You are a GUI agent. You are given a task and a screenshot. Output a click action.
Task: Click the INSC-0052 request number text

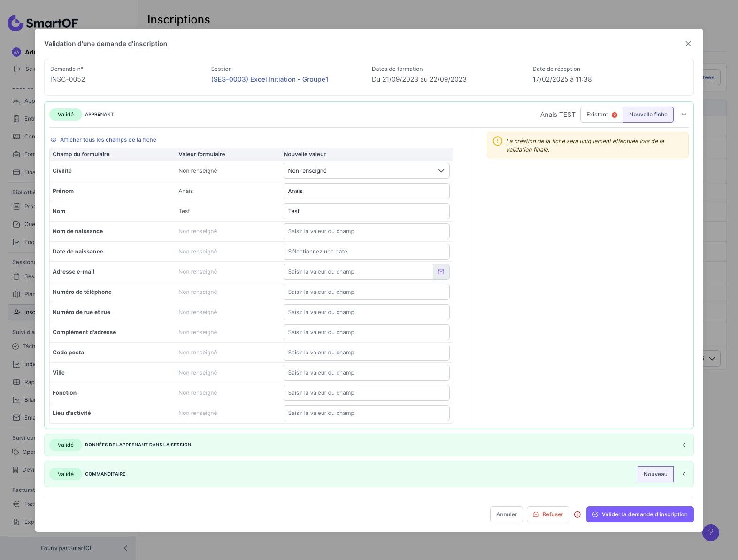(x=68, y=79)
